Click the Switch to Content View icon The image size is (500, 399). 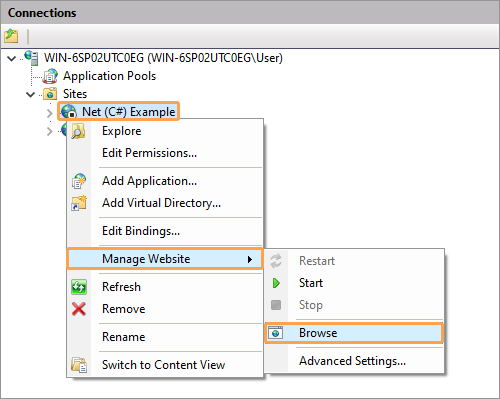click(x=79, y=365)
